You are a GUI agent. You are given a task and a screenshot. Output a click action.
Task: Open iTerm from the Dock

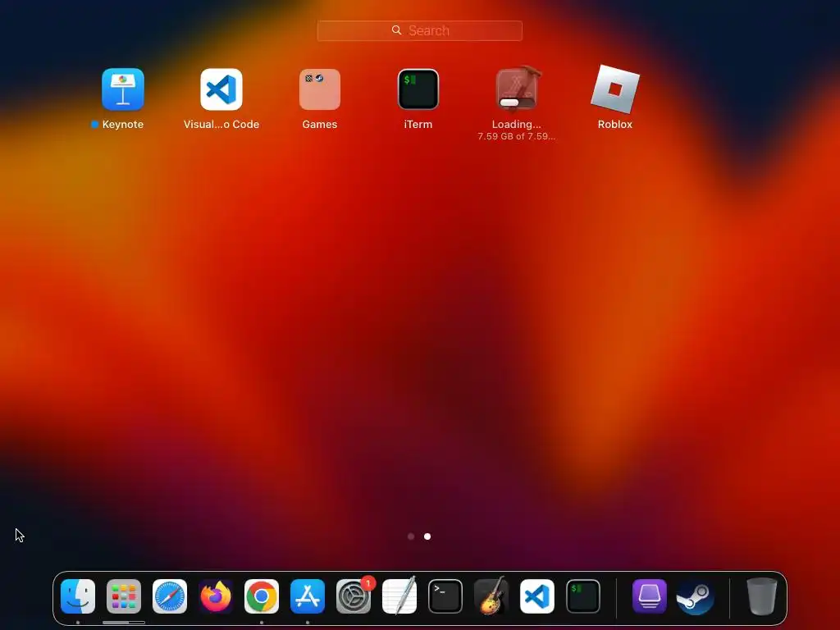583,596
